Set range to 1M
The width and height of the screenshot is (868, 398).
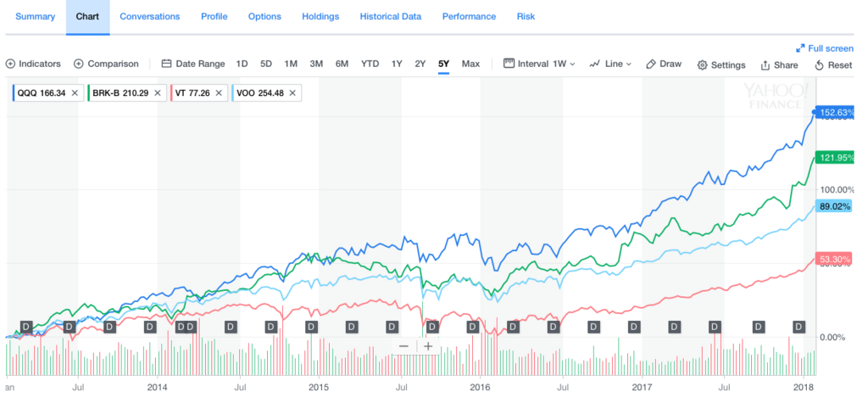tap(291, 64)
